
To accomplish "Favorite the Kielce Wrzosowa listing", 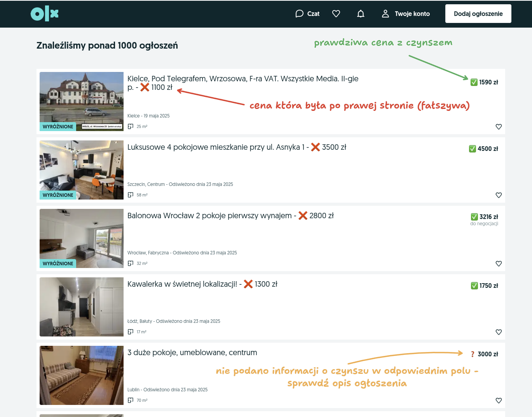I will (x=499, y=127).
